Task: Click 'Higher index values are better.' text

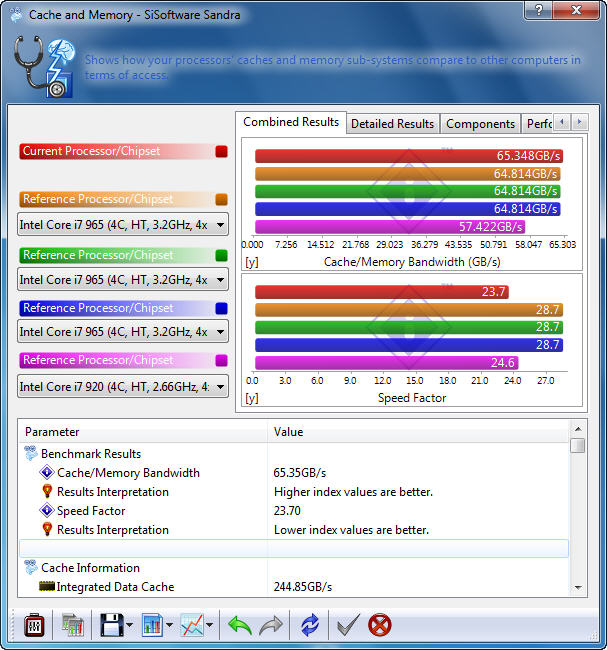Action: [353, 492]
